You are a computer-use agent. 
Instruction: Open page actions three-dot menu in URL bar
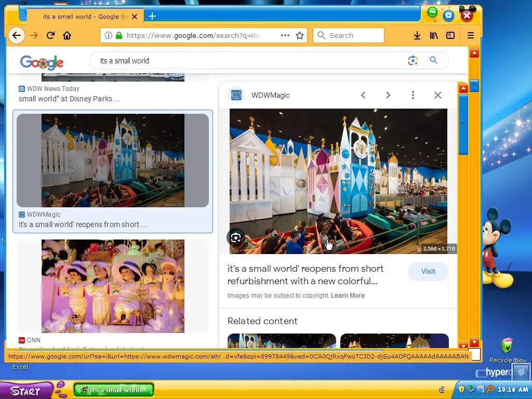click(x=285, y=35)
